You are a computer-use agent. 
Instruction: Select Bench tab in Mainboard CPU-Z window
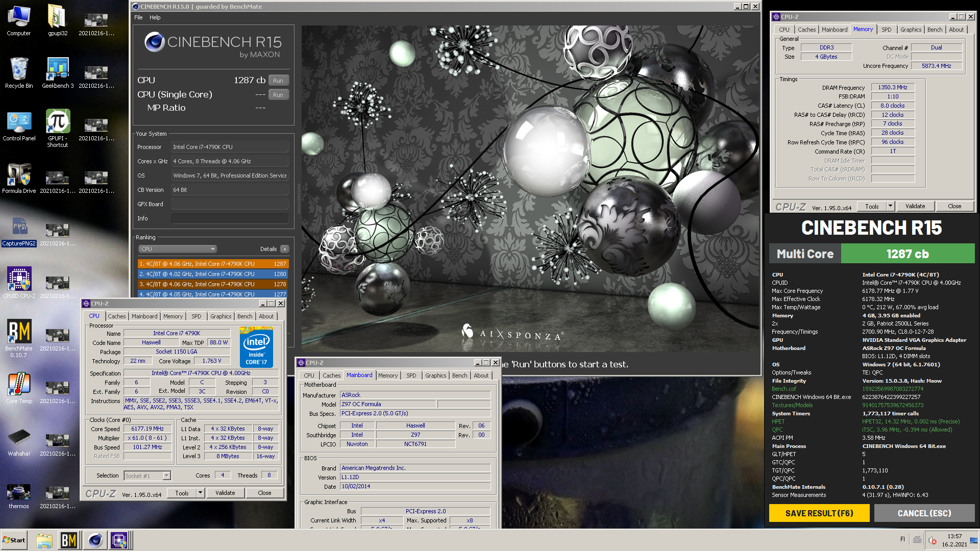point(460,375)
